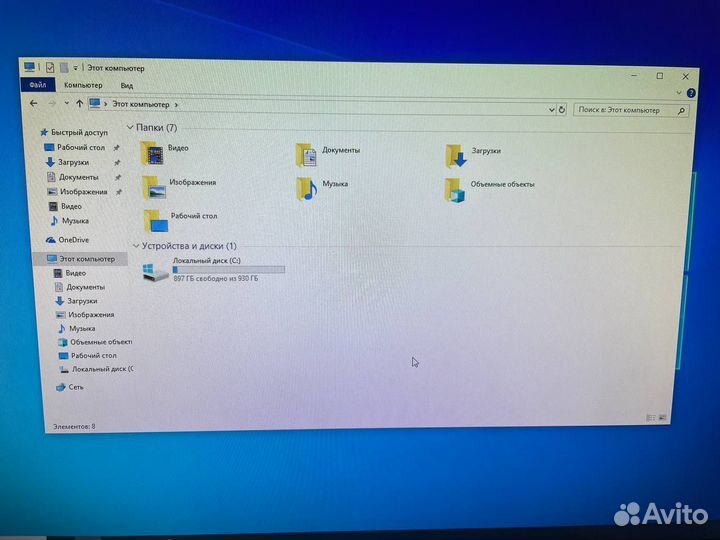Image resolution: width=720 pixels, height=540 pixels.
Task: Open the Музыка folder icon in main pane
Action: pyautogui.click(x=307, y=189)
